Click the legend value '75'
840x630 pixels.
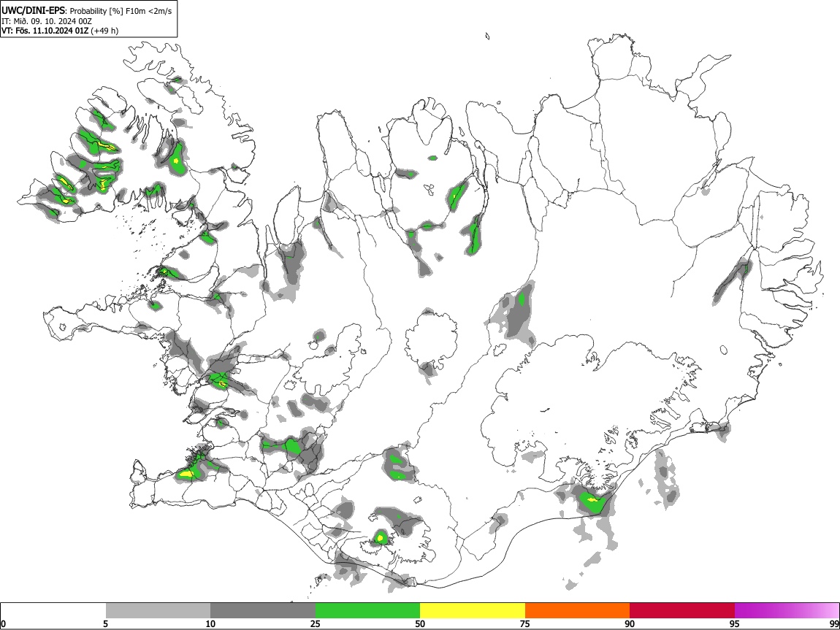coord(525,623)
